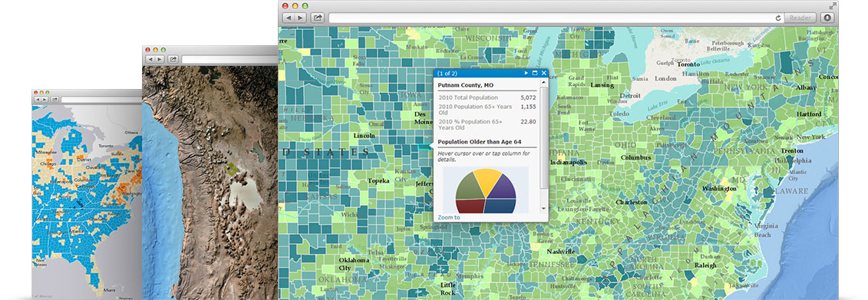Click the 5,072 total population value
Screen dimensions: 868x300
click(x=528, y=97)
